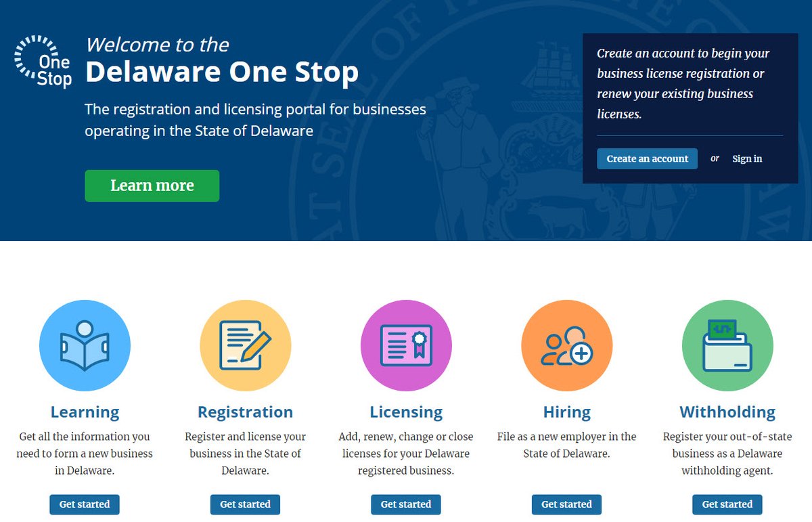Click 'Register and license your business' text
Image resolution: width=812 pixels, height=522 pixels.
pos(245,454)
